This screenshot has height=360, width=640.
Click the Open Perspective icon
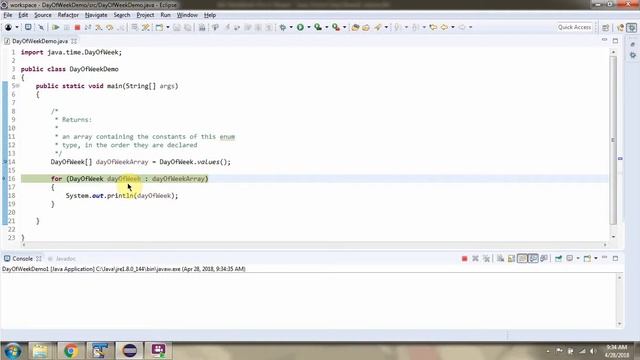605,28
